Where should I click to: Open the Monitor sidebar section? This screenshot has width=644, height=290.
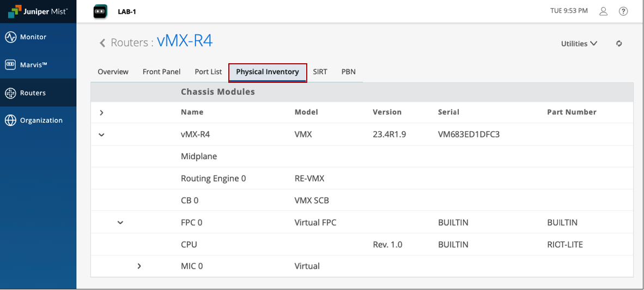click(x=33, y=37)
